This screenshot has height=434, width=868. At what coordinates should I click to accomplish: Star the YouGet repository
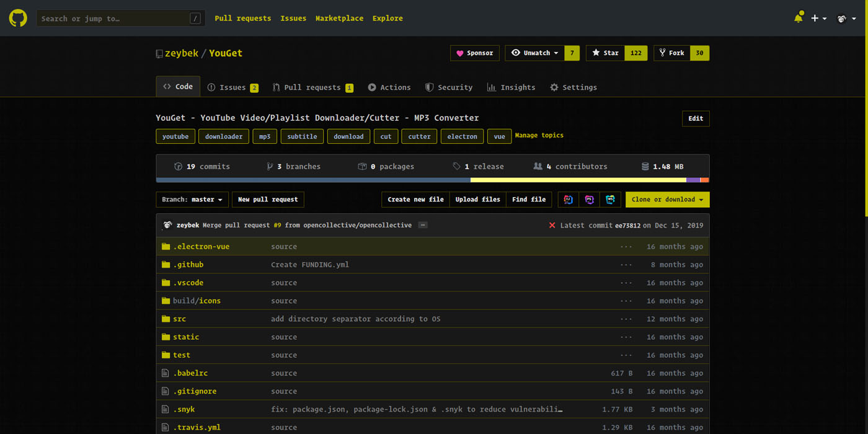click(x=604, y=53)
